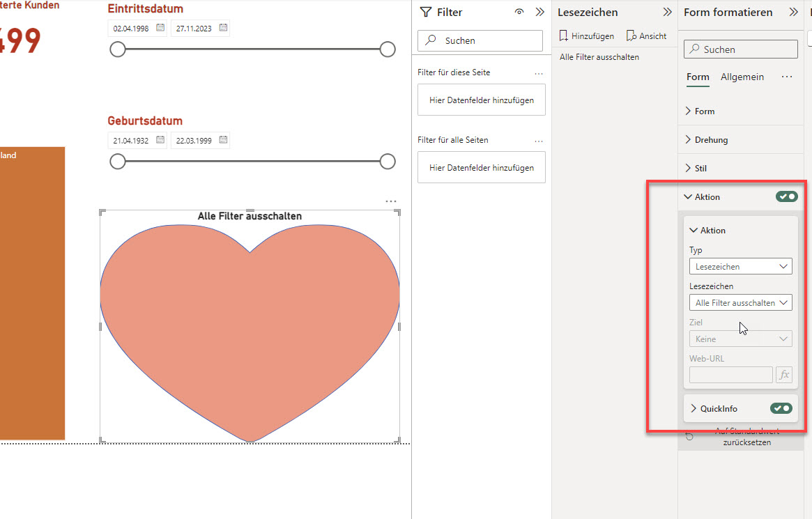This screenshot has height=519, width=812.
Task: Collapse the Lesezeichen pane
Action: pyautogui.click(x=667, y=12)
